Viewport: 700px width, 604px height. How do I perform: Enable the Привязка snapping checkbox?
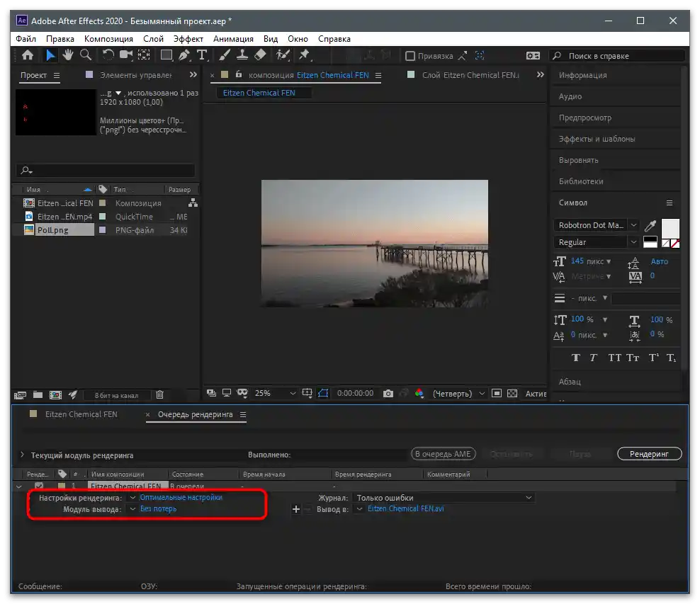[410, 56]
